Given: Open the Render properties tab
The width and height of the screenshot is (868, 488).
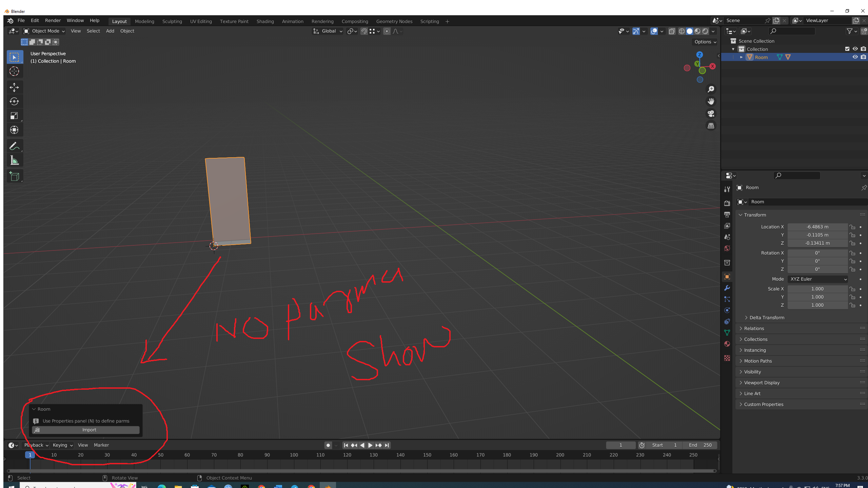Looking at the screenshot, I should click(x=727, y=203).
